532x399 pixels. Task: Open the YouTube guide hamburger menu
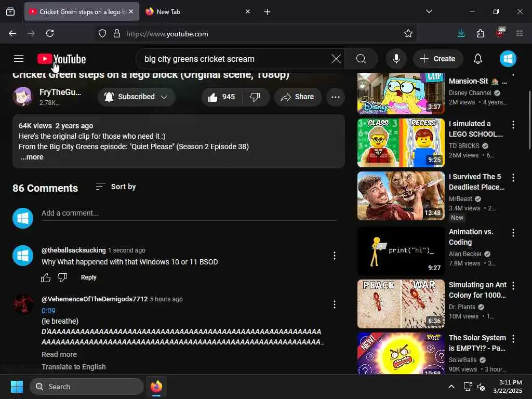pyautogui.click(x=19, y=59)
